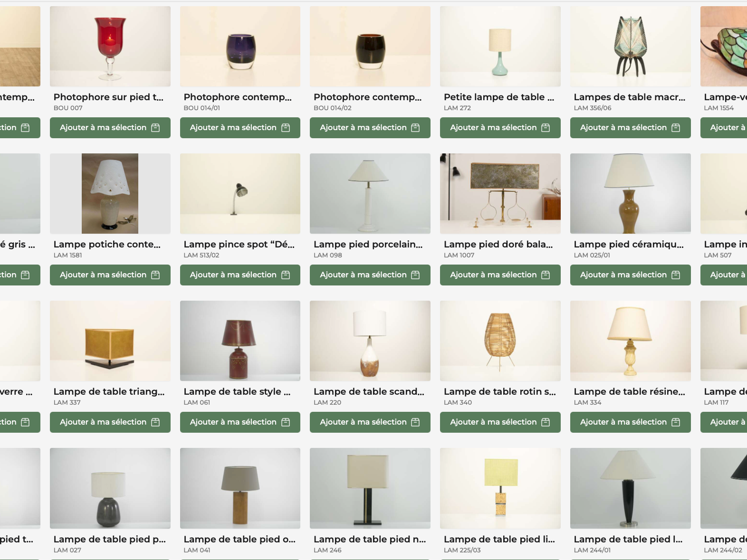Open Photophore contemporain BOU 014/02 title link
The width and height of the screenshot is (747, 560).
(x=367, y=97)
